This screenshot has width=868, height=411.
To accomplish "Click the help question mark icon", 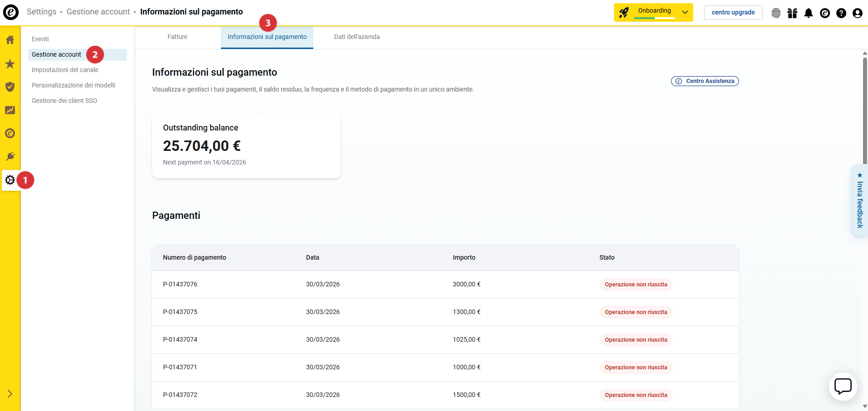I will [x=841, y=13].
